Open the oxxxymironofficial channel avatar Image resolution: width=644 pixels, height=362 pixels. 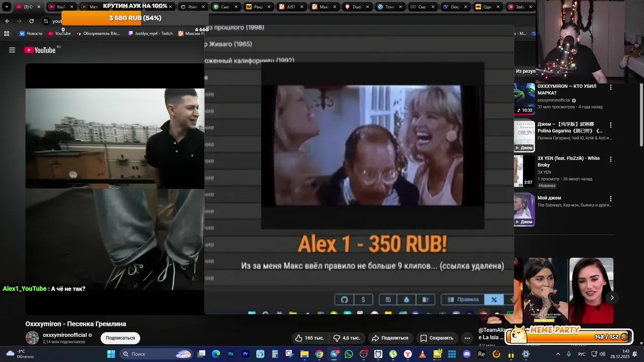pos(32,338)
